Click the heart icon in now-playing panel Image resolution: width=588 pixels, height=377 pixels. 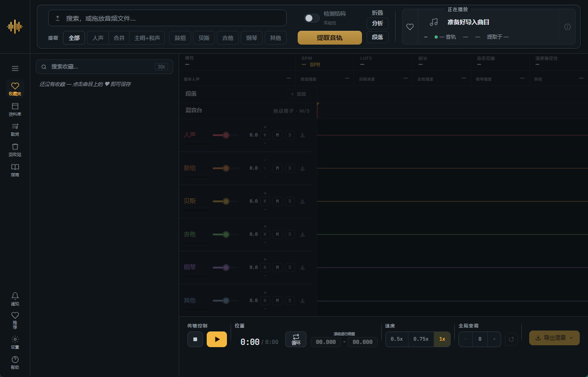(410, 27)
